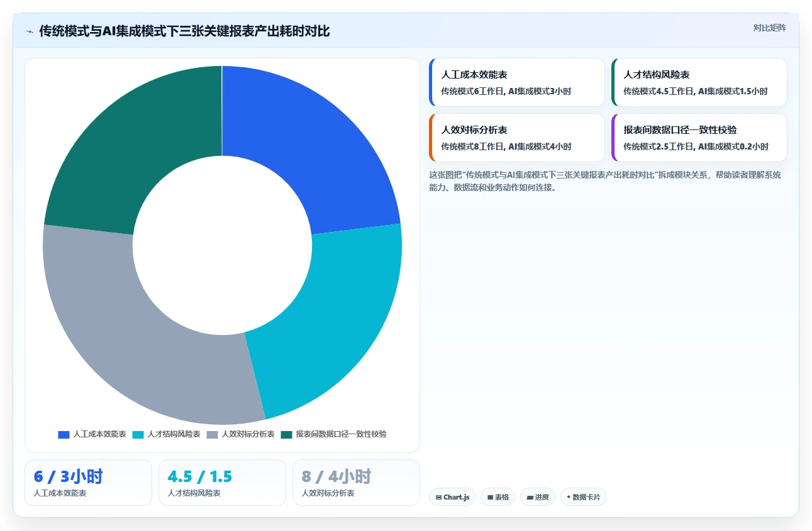
Task: Select the 4.5 / 1.5 stat card
Action: (222, 483)
